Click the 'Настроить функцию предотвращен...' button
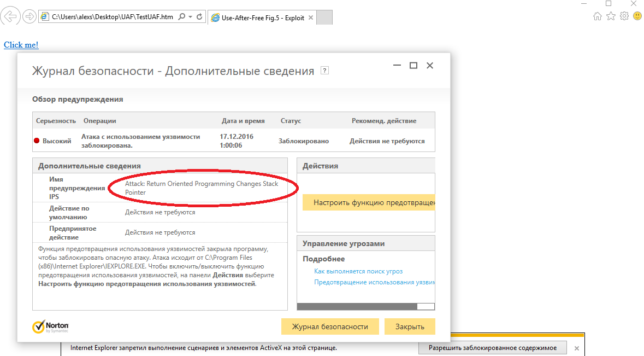The height and width of the screenshot is (356, 644). tap(369, 202)
